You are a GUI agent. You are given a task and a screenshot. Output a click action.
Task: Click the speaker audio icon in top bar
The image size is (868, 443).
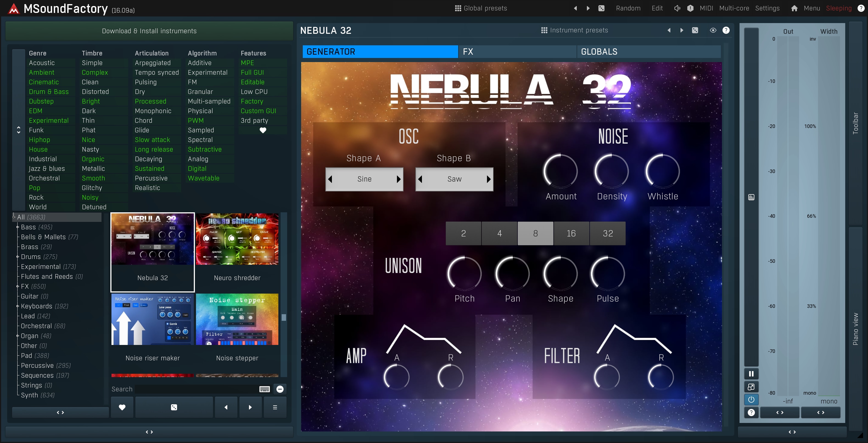pos(677,8)
